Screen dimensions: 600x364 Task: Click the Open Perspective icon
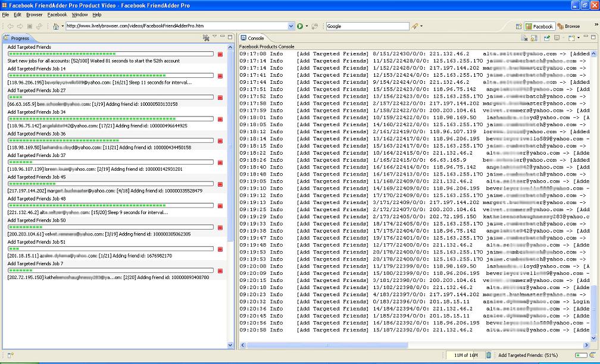click(519, 26)
